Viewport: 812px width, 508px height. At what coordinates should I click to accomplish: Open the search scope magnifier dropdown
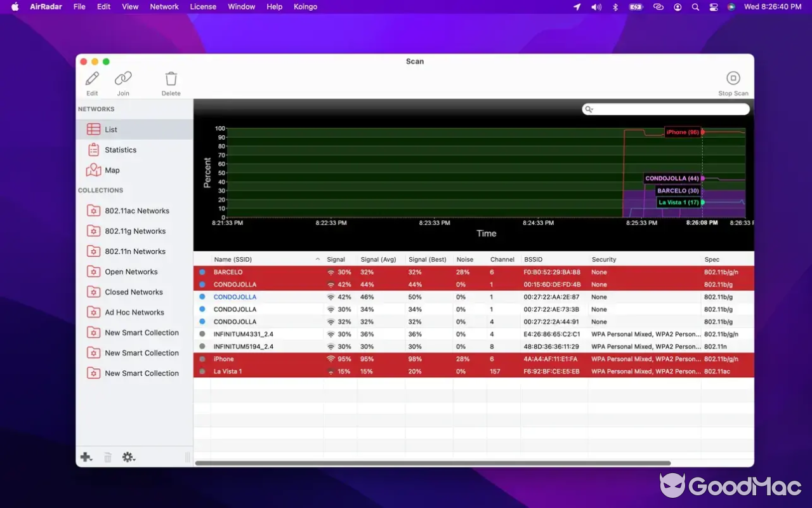589,109
